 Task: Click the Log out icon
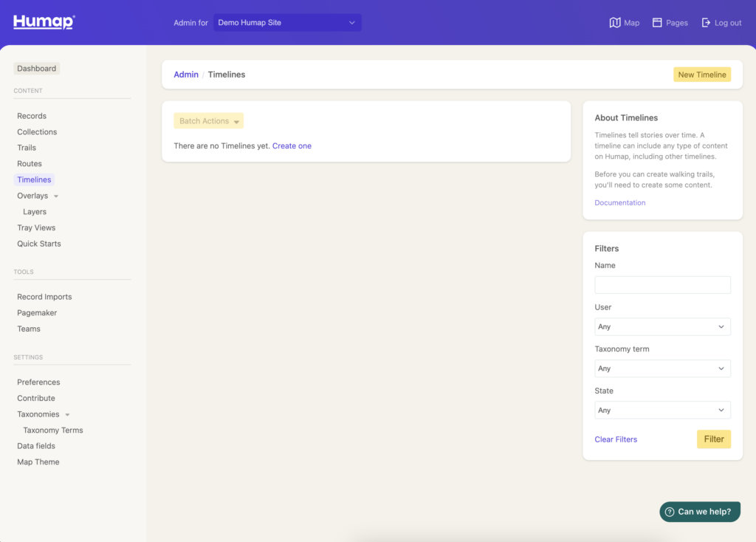(706, 23)
